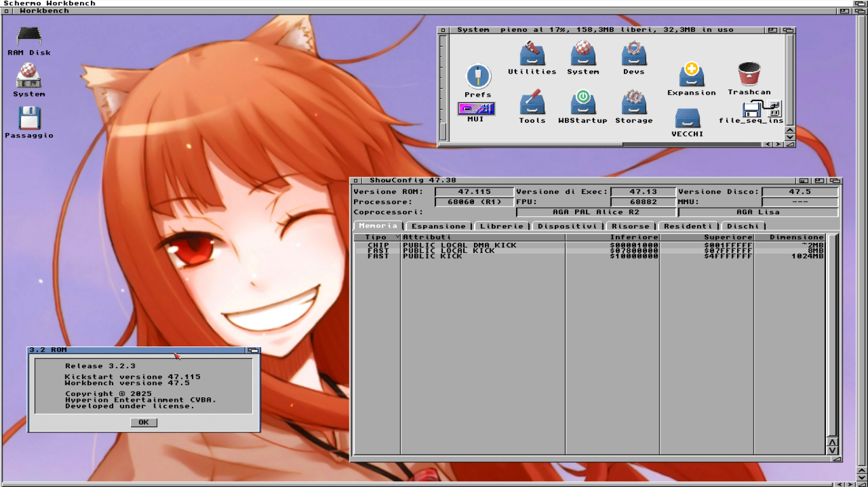868x487 pixels.
Task: Click ShowConfig memory list scroll down arrow
Action: click(x=832, y=450)
